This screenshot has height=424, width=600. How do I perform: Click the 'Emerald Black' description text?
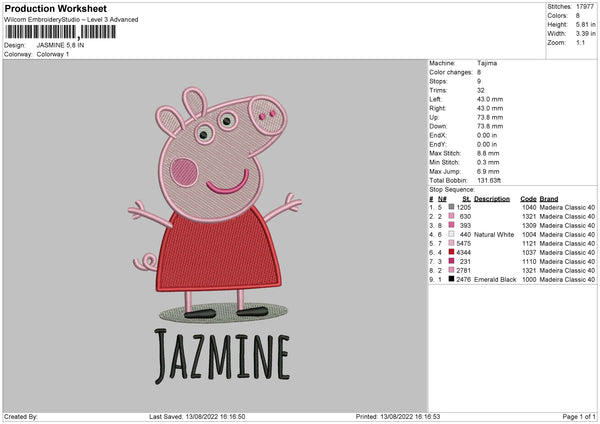pyautogui.click(x=495, y=279)
